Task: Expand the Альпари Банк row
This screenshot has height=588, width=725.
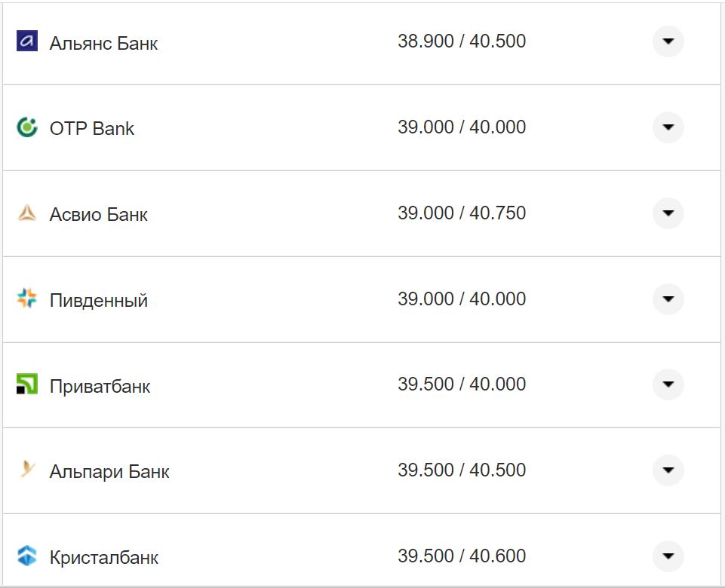Action: (x=668, y=470)
